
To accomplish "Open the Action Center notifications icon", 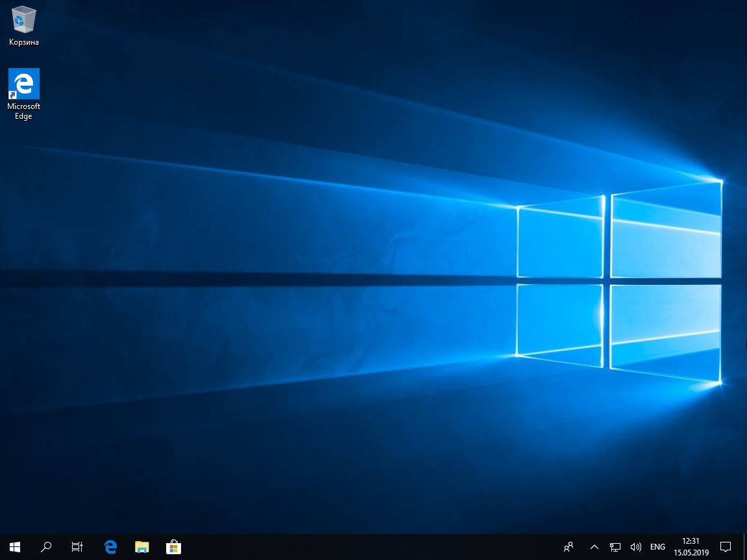I will pyautogui.click(x=726, y=546).
